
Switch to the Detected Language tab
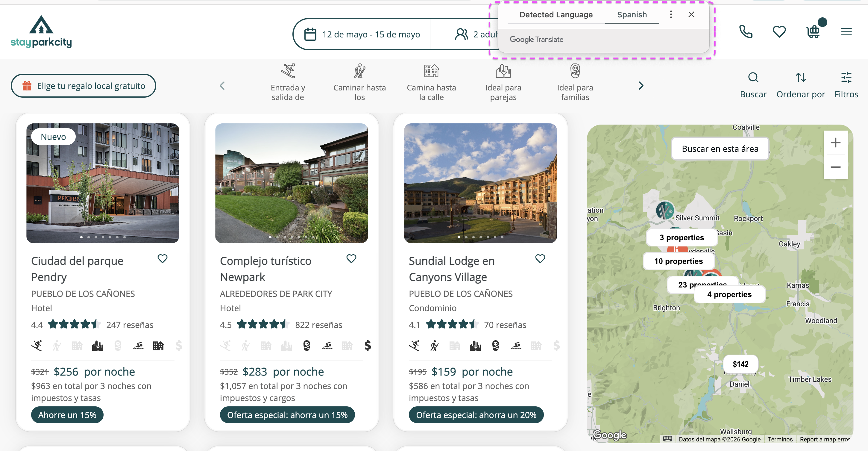coord(556,14)
